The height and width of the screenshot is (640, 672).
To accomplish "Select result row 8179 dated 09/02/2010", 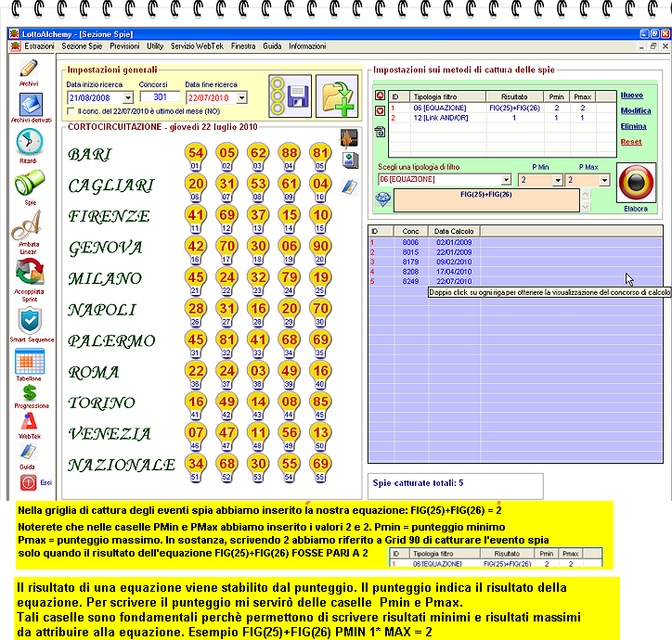I will point(515,262).
